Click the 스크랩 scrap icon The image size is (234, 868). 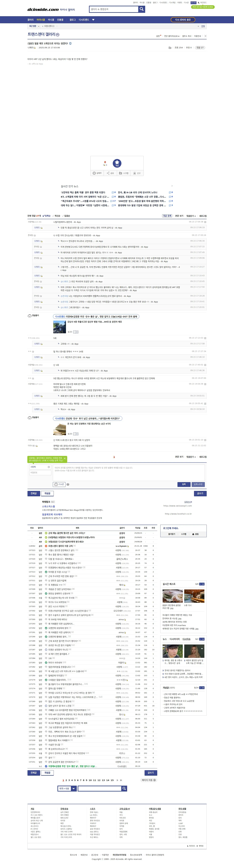point(124,173)
